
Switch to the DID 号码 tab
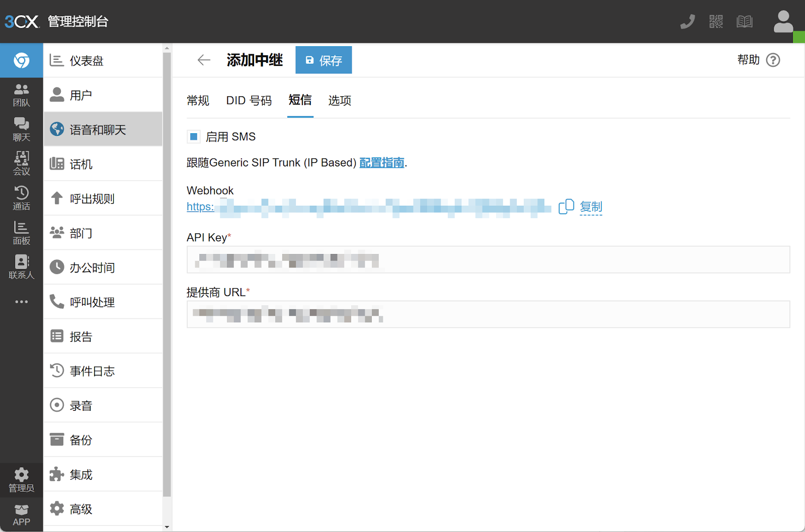pyautogui.click(x=249, y=101)
